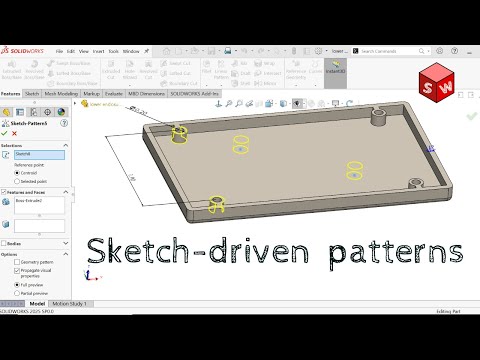Screen dimensions: 480x360
Task: Toggle the Features and Faces checkbox
Action: point(4,192)
